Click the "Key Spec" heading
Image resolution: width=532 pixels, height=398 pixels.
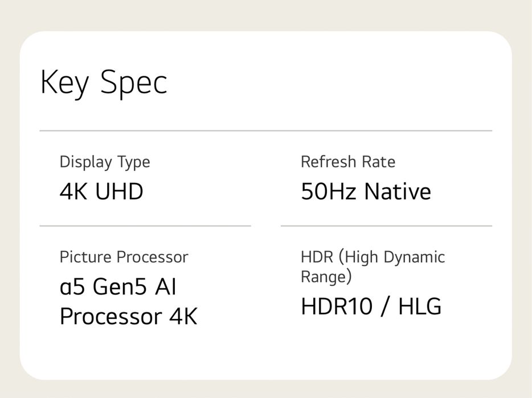[104, 83]
